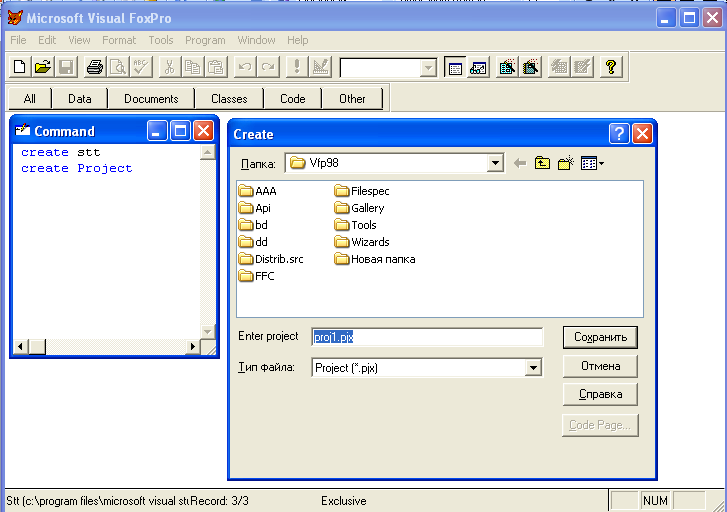Screen dimensions: 727x512
Task: Go up one folder level
Action: click(542, 163)
